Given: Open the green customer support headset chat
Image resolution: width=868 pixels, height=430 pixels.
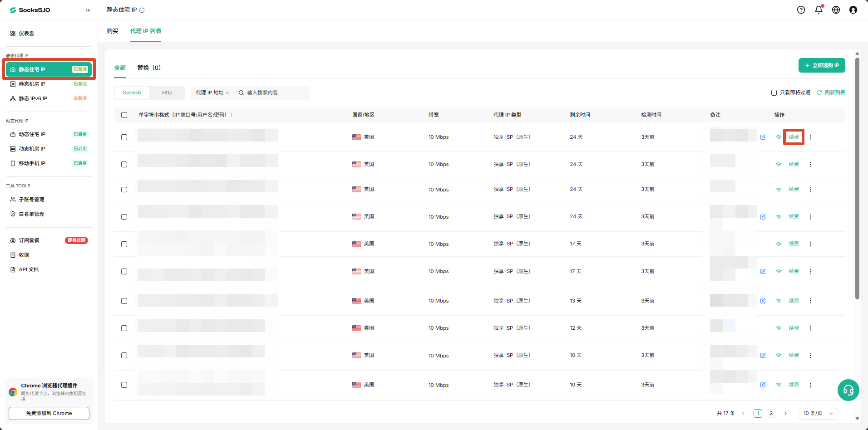Looking at the screenshot, I should [x=848, y=390].
